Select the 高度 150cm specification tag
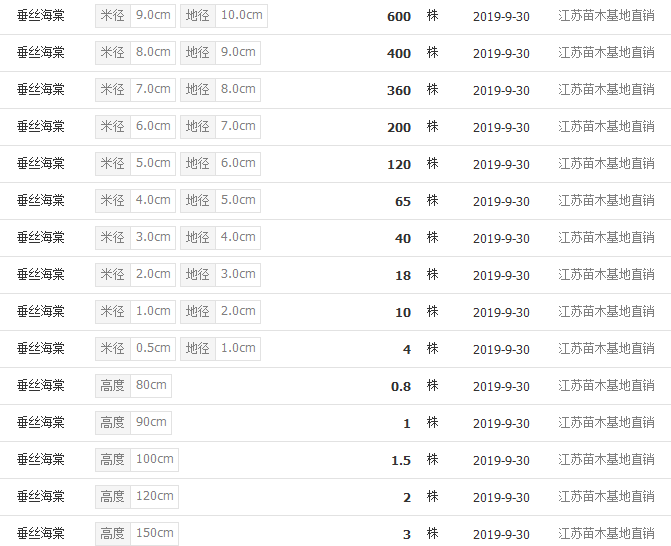Image resolution: width=671 pixels, height=546 pixels. point(137,534)
